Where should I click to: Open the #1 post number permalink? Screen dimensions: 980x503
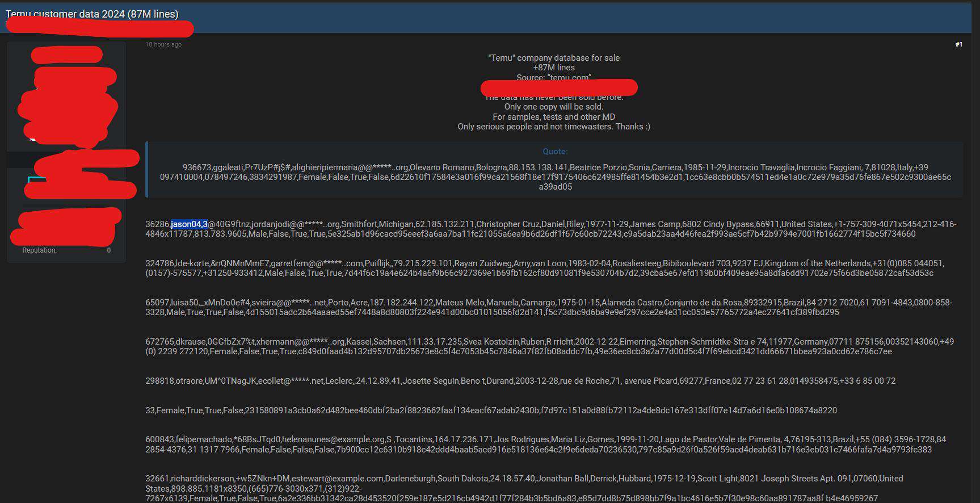(x=958, y=44)
